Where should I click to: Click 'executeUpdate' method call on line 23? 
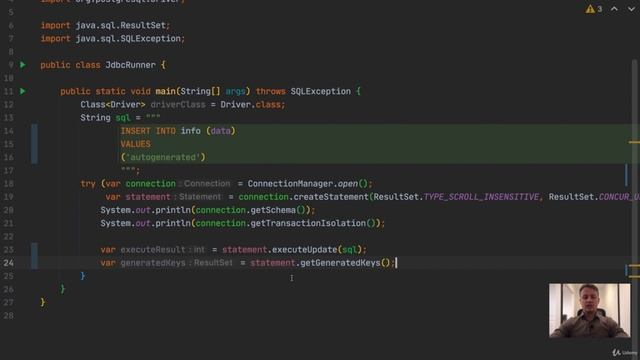click(304, 250)
